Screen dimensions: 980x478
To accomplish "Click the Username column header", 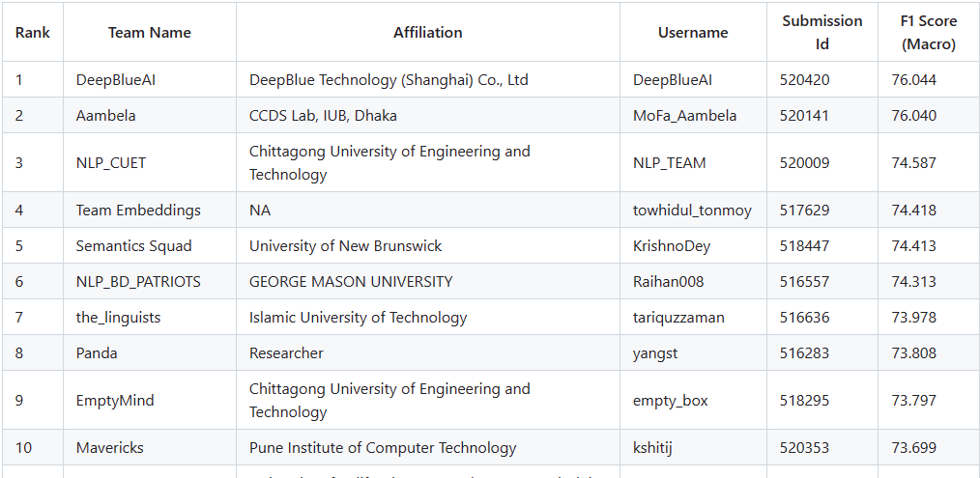I will [693, 33].
